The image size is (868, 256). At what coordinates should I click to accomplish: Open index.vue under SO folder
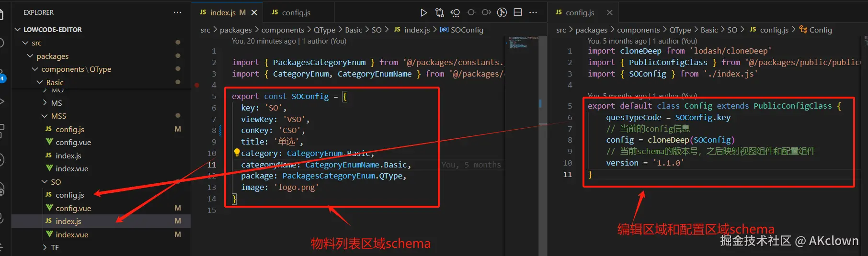pos(72,234)
